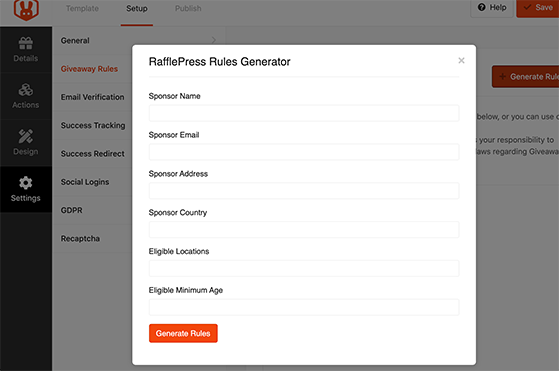Switch to the Template tab
Screen dimensions: 559x371
click(x=82, y=9)
